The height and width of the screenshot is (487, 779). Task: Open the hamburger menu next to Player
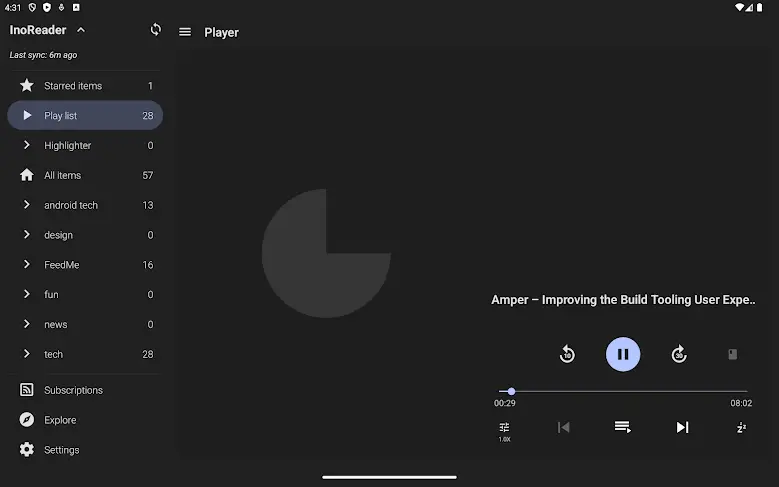185,32
